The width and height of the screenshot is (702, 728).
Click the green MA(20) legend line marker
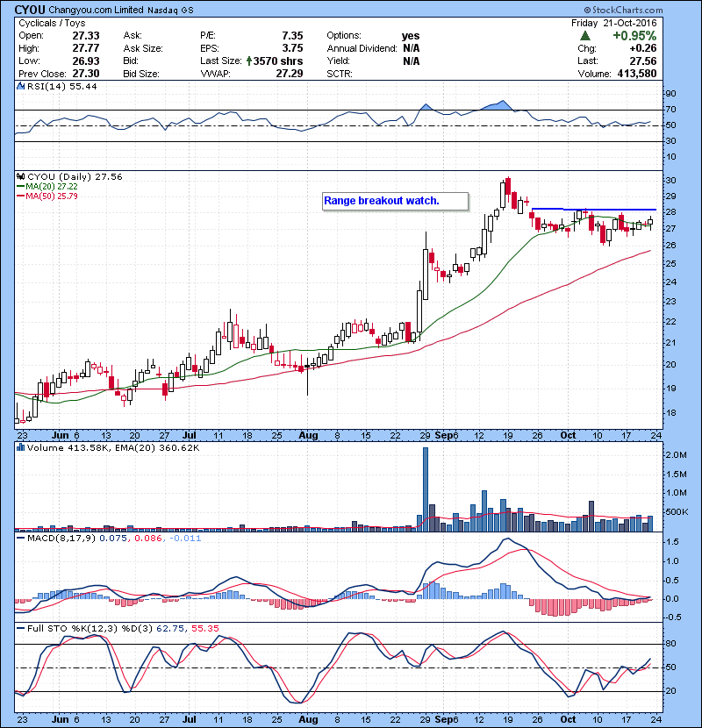20,187
